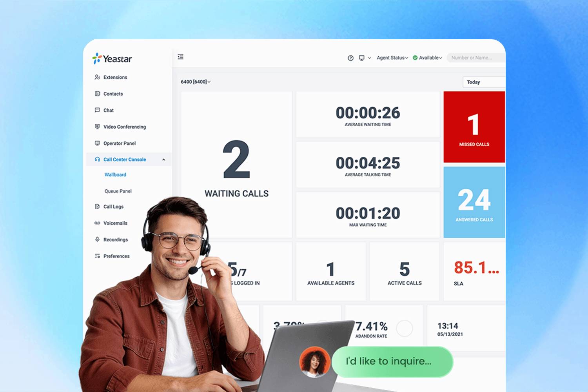Image resolution: width=588 pixels, height=392 pixels.
Task: Open the Extensions menu item
Action: (115, 77)
